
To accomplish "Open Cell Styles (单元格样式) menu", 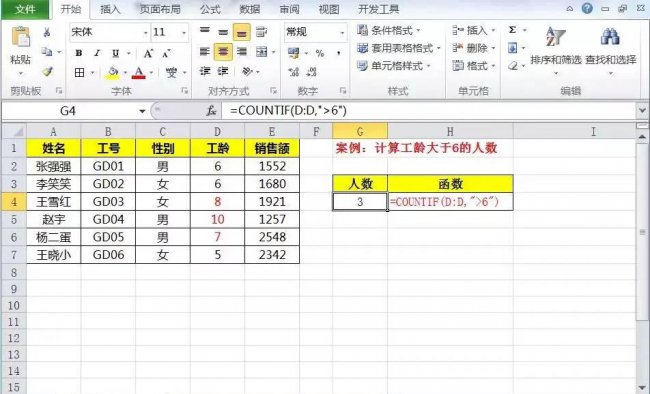I will click(x=394, y=66).
